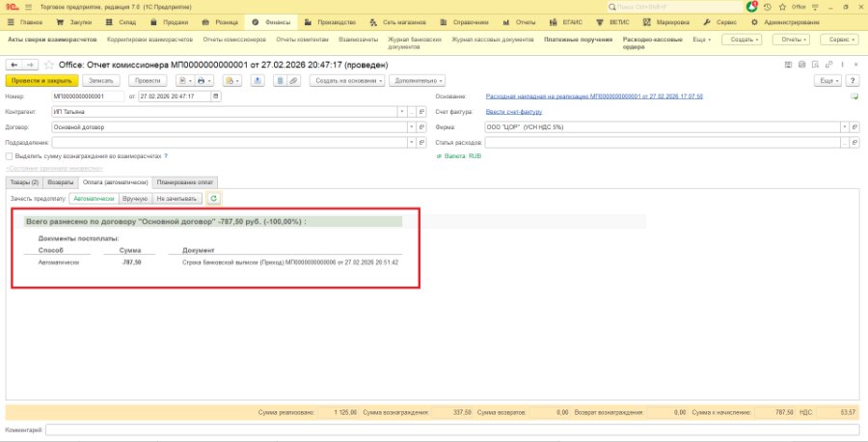Expand the Договор dropdown arrow
This screenshot has width=868, height=442.
[x=411, y=127]
